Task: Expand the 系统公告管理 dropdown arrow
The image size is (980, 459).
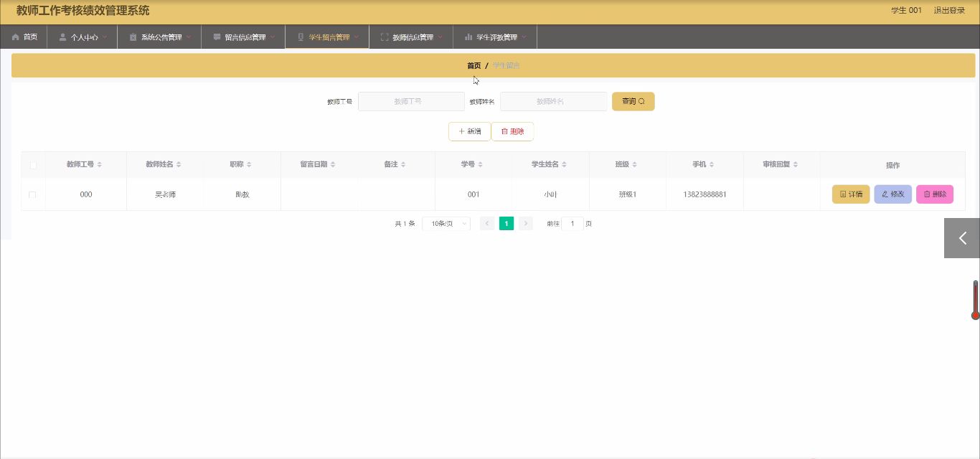Action: [x=189, y=37]
